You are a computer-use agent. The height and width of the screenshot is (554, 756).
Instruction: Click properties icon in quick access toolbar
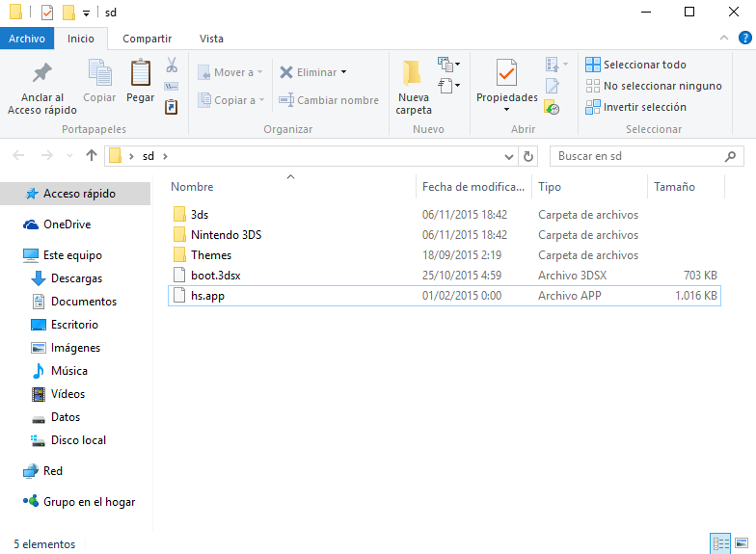coord(47,12)
